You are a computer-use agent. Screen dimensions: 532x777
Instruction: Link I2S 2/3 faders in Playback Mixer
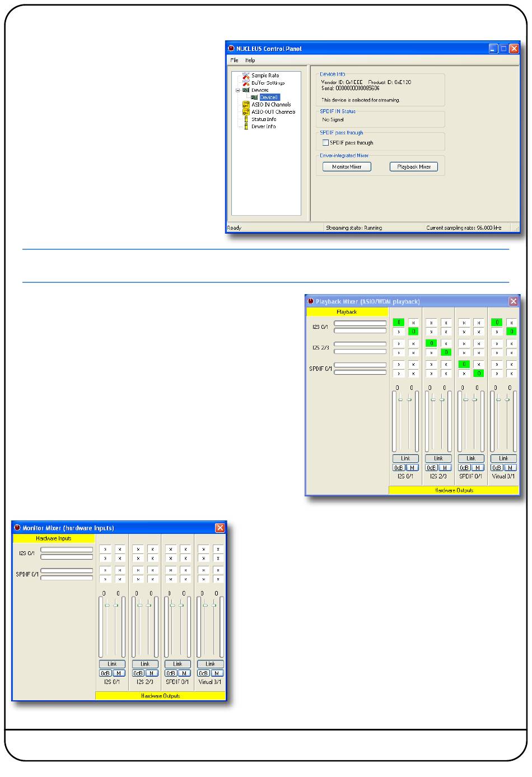pyautogui.click(x=438, y=458)
